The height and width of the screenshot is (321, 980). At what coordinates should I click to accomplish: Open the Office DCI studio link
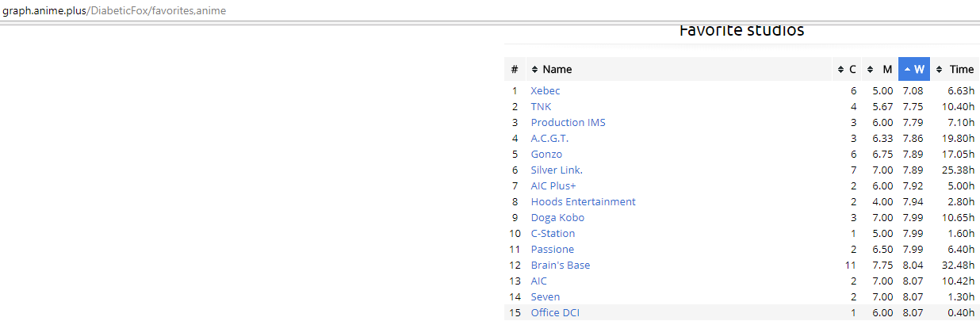click(555, 313)
